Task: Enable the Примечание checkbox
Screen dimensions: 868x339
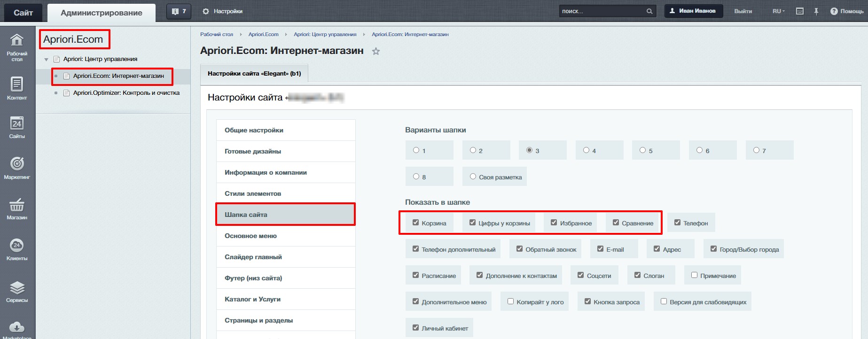Action: 694,275
